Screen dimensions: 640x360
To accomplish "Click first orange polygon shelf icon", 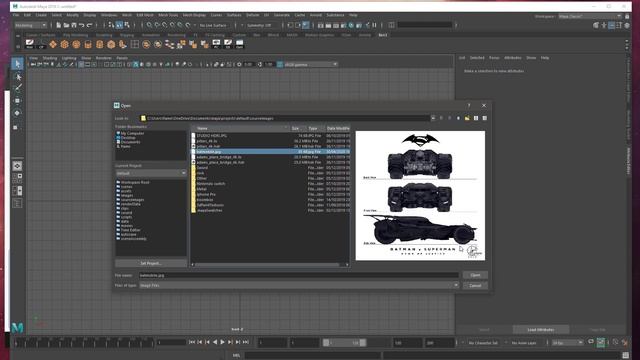I will coord(53,44).
